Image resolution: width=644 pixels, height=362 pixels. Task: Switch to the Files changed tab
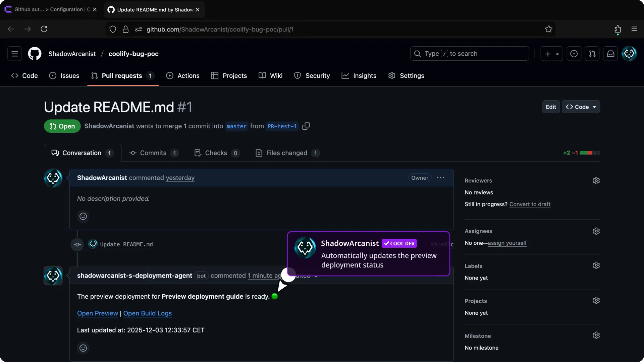(287, 153)
